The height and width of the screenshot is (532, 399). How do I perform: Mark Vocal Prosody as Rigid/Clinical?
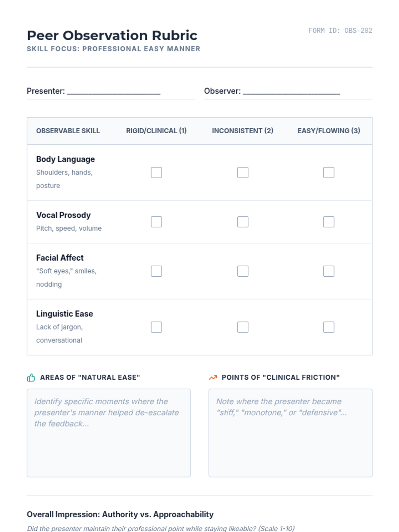point(156,222)
